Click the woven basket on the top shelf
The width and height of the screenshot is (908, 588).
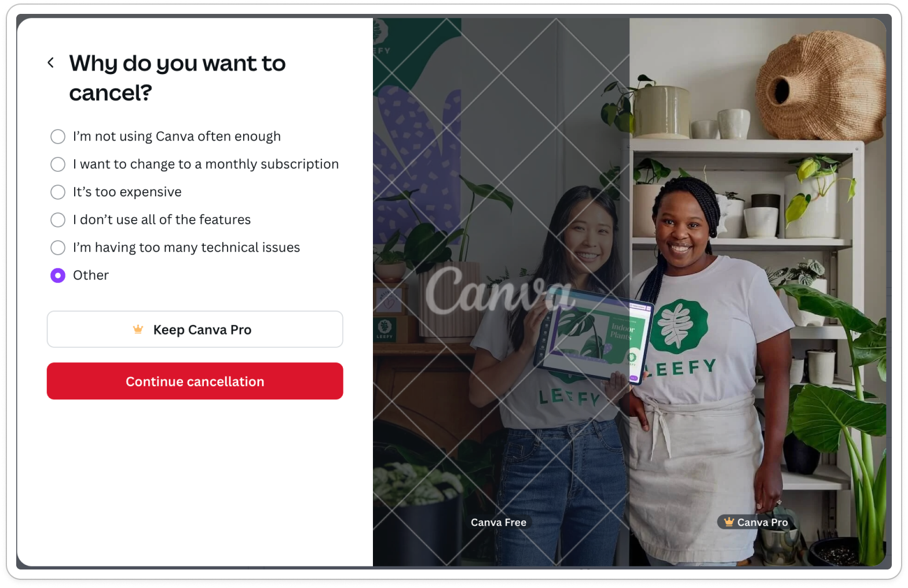(821, 86)
